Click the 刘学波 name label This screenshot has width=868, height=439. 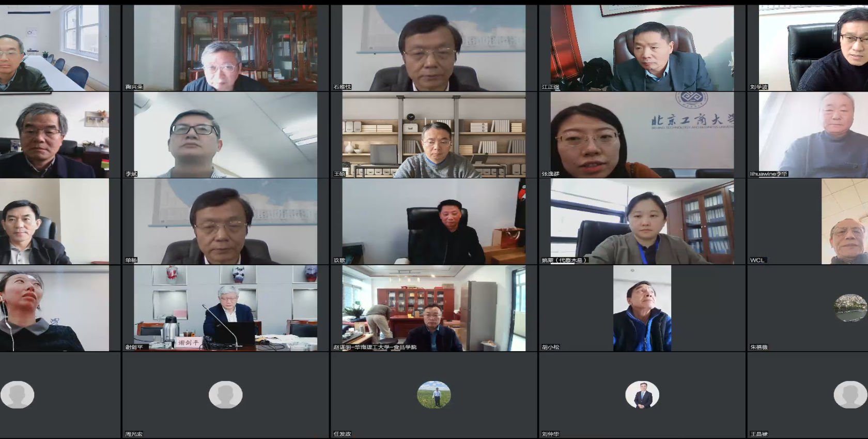pos(759,87)
